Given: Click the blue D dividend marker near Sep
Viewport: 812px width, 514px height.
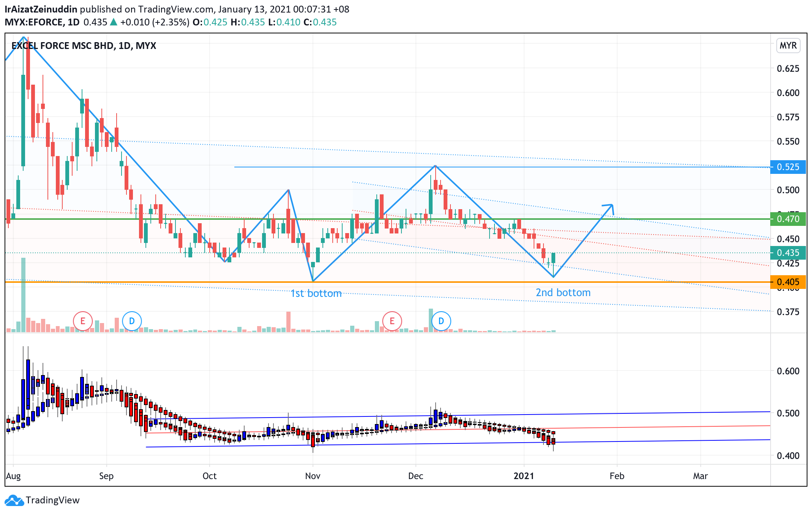Looking at the screenshot, I should point(132,321).
